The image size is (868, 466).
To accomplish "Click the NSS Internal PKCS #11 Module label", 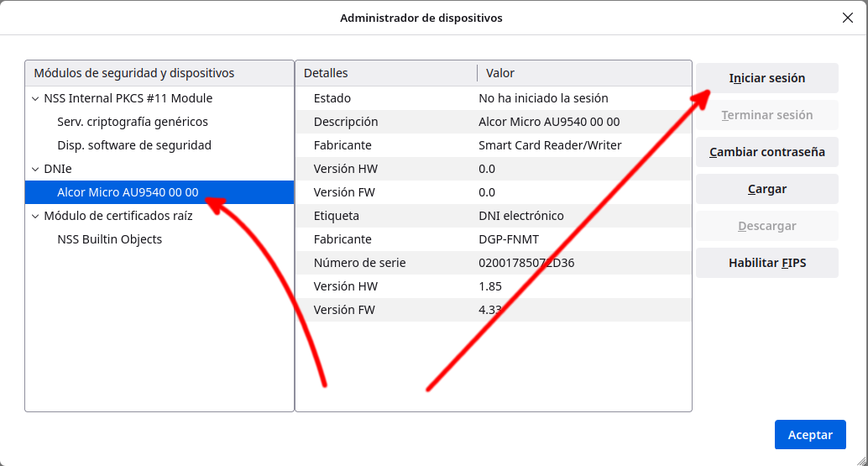I will point(128,98).
